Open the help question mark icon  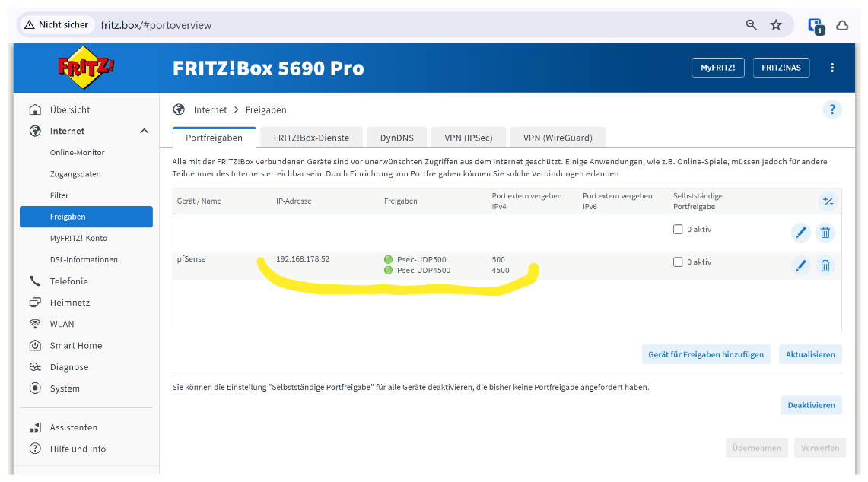832,109
